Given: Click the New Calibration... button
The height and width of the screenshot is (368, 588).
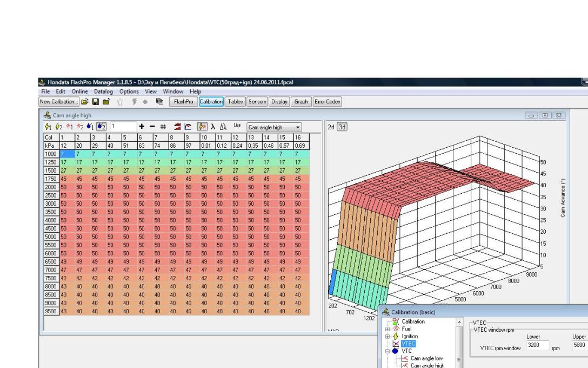Looking at the screenshot, I should point(59,102).
